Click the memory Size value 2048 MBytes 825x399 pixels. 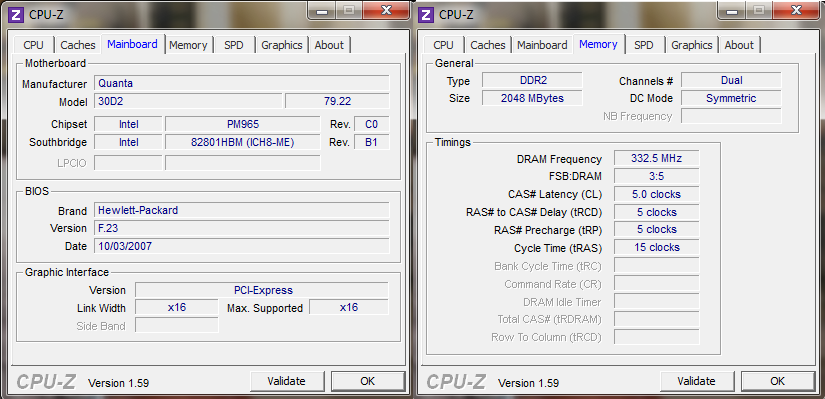(532, 98)
